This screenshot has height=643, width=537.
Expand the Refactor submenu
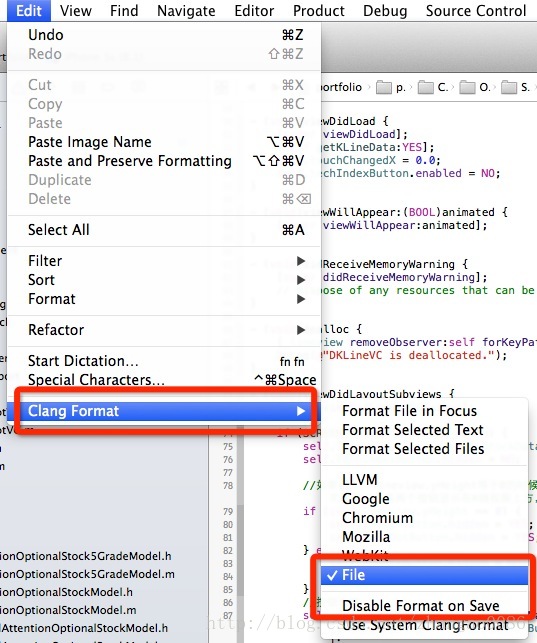pyautogui.click(x=164, y=330)
